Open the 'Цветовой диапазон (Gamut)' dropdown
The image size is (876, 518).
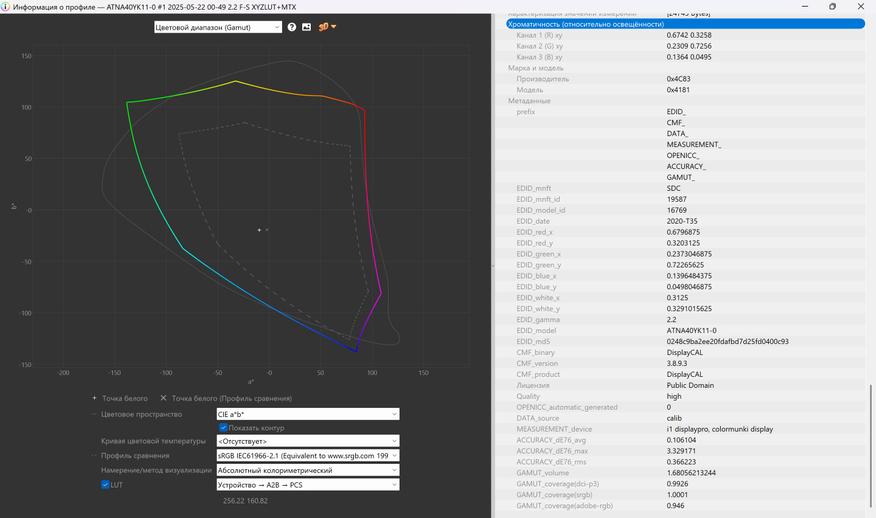[218, 27]
